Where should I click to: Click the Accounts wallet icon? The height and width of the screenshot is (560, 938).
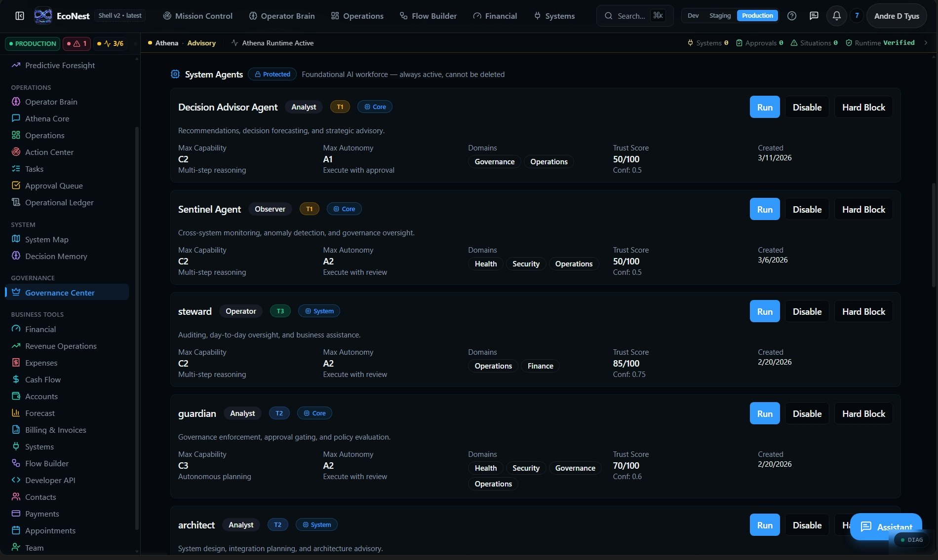16,396
